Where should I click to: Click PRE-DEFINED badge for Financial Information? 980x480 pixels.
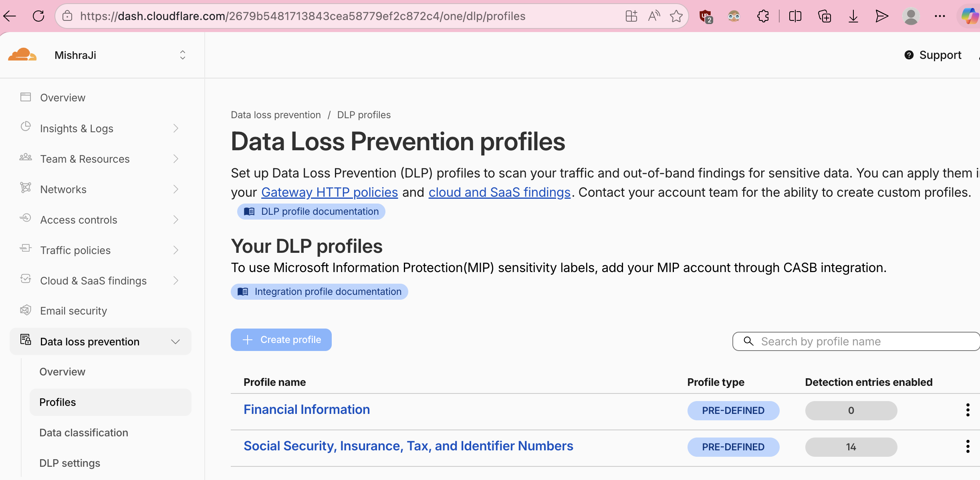tap(733, 410)
